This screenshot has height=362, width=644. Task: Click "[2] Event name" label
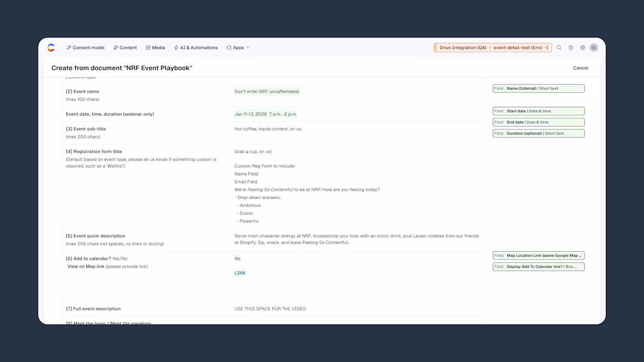pos(82,91)
